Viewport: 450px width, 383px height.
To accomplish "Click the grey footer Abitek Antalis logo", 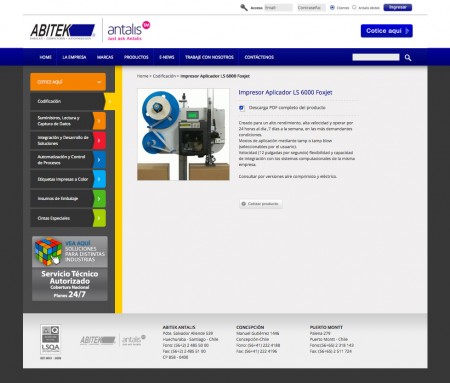I will click(113, 340).
